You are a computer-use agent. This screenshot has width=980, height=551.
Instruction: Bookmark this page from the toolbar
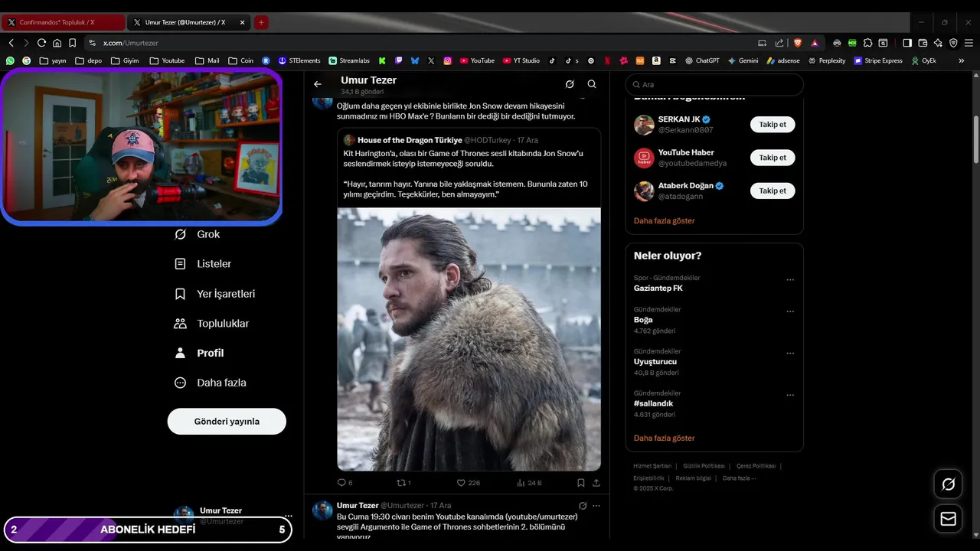(x=72, y=43)
